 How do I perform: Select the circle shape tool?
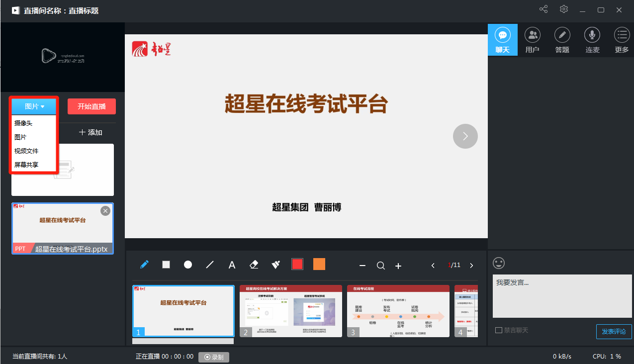click(x=188, y=265)
